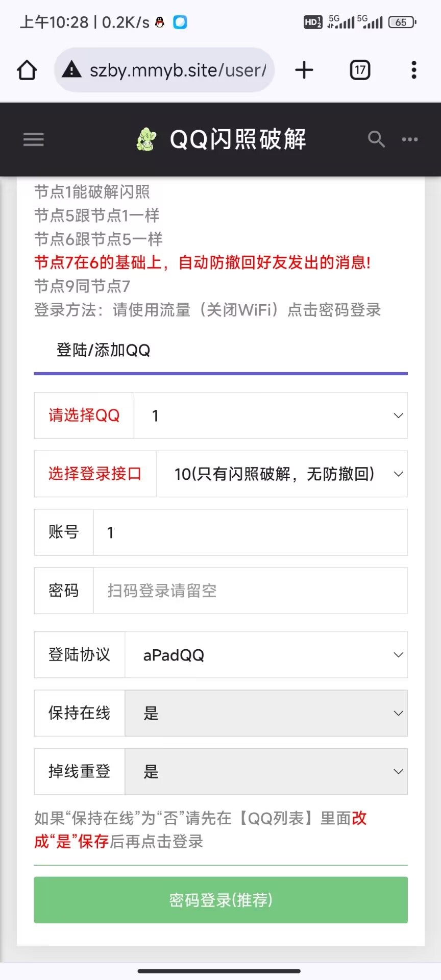The image size is (441, 980).
Task: Open a new browser tab with plus
Action: tap(304, 70)
